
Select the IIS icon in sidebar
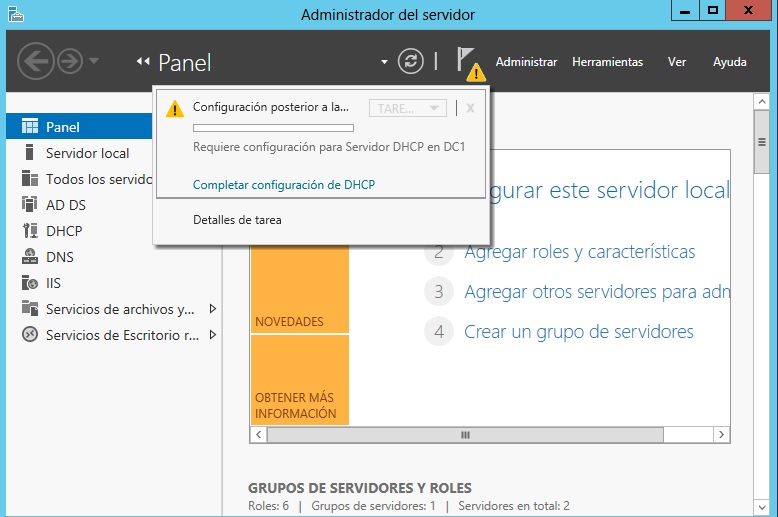pos(29,283)
